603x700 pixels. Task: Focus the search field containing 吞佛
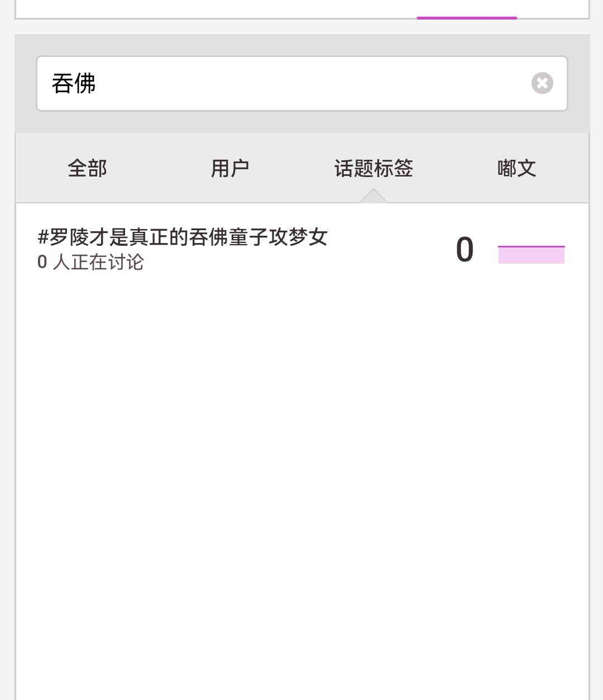point(302,83)
